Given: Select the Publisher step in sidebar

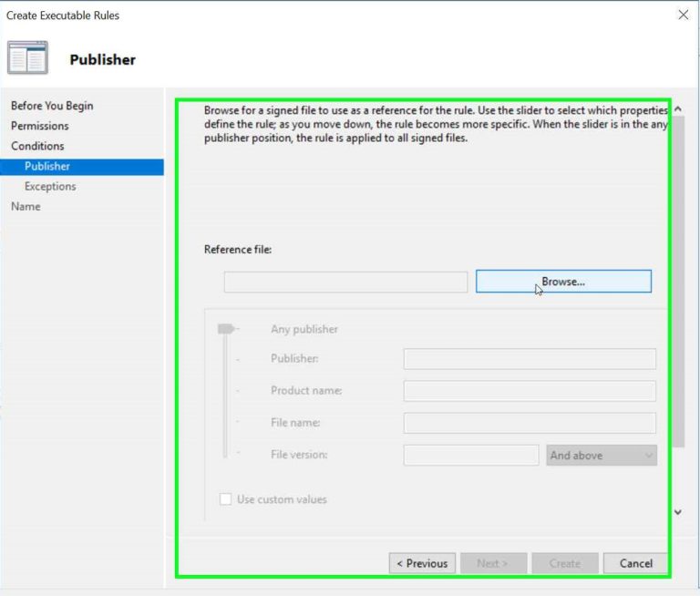Looking at the screenshot, I should click(47, 166).
